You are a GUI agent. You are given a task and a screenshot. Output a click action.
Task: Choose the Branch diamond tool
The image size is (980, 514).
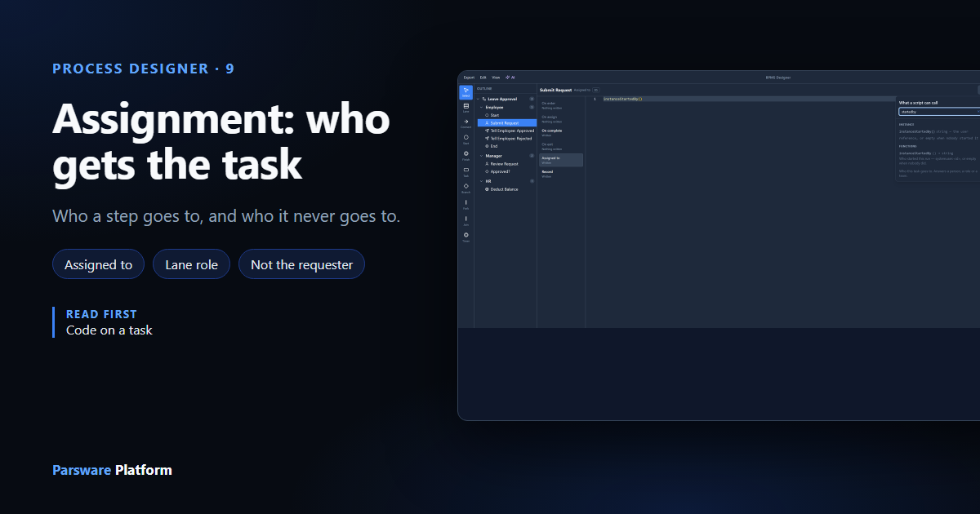(x=465, y=188)
